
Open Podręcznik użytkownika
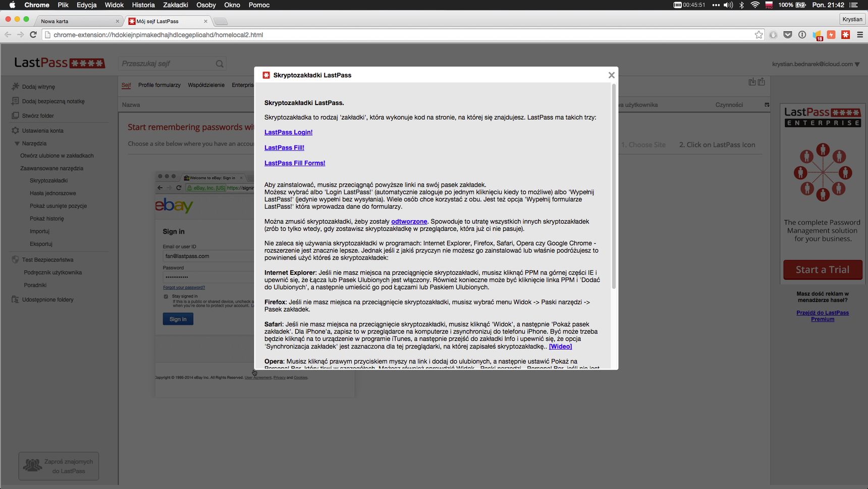53,272
